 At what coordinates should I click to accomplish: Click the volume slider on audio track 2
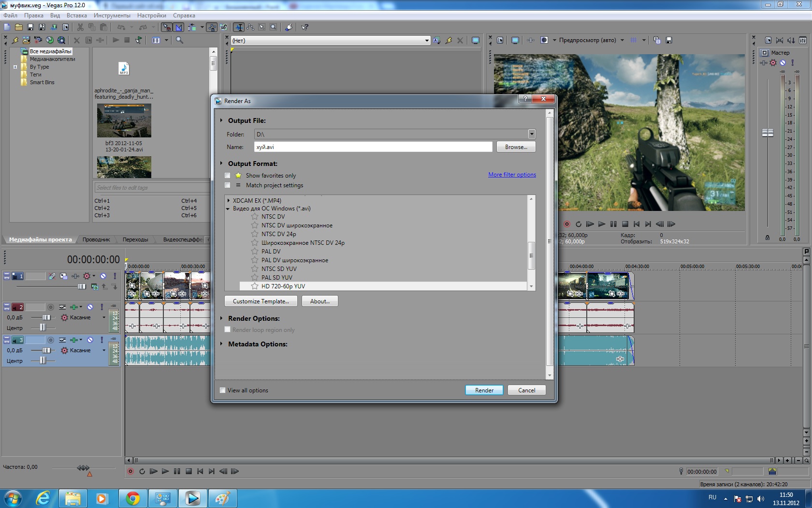click(46, 317)
